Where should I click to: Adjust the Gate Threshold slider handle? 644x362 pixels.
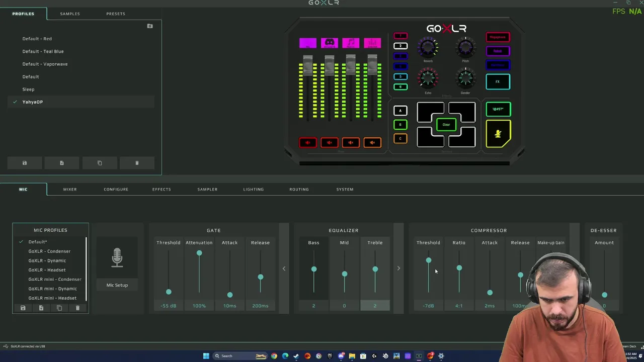click(169, 292)
